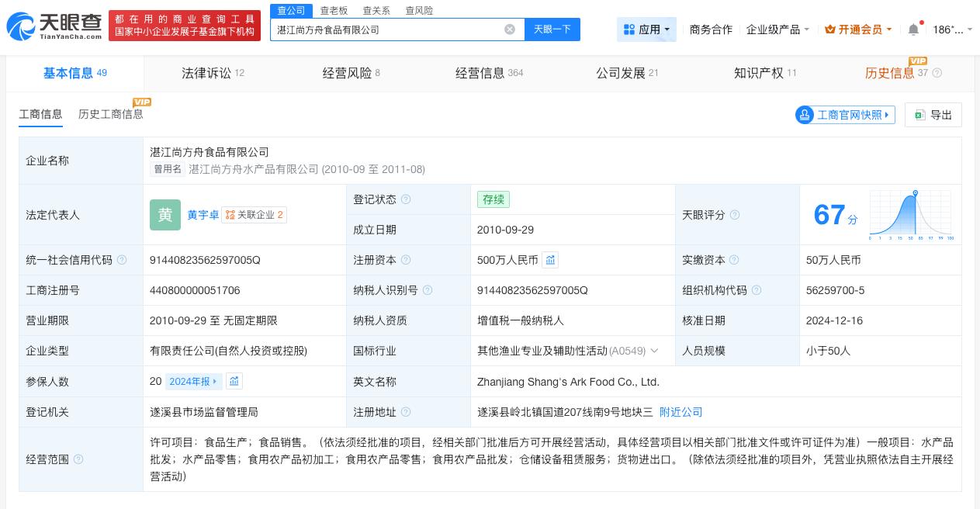This screenshot has height=509, width=980.
Task: Open the 基本信息 tab
Action: (x=75, y=73)
